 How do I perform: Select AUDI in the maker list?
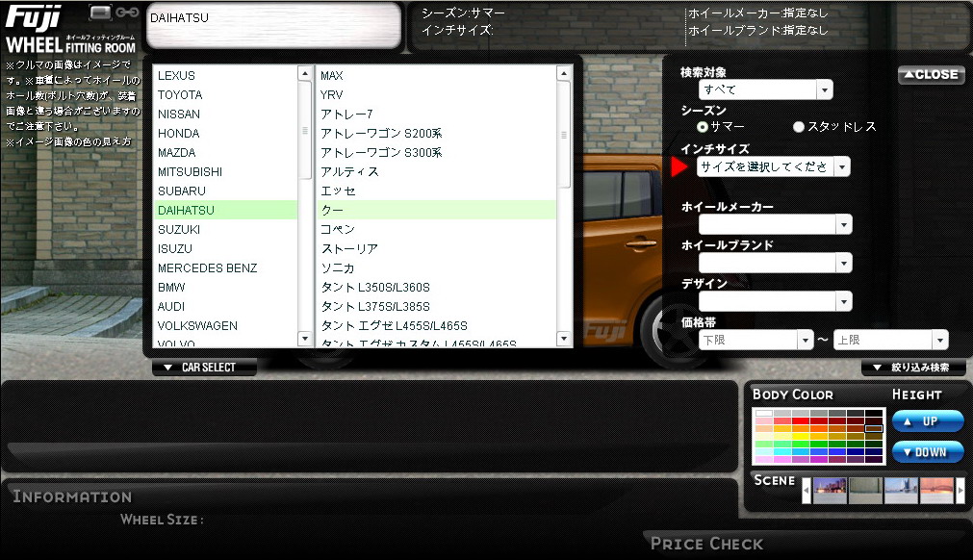point(226,306)
